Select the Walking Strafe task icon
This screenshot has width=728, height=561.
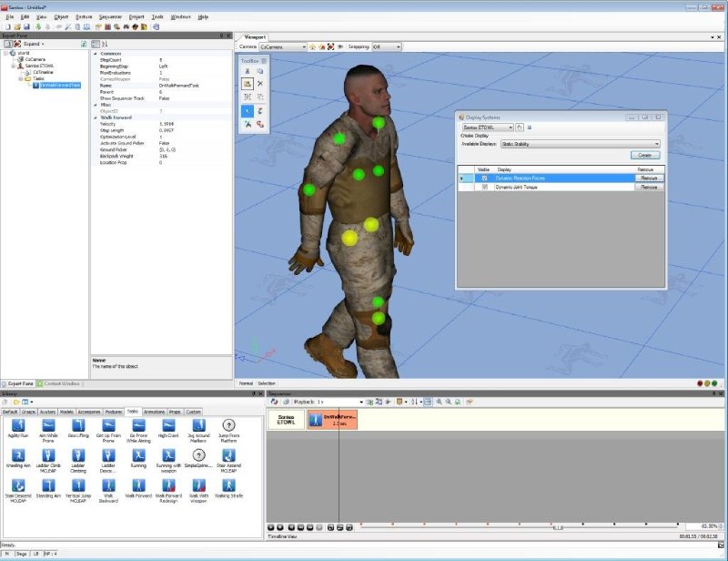(x=228, y=486)
